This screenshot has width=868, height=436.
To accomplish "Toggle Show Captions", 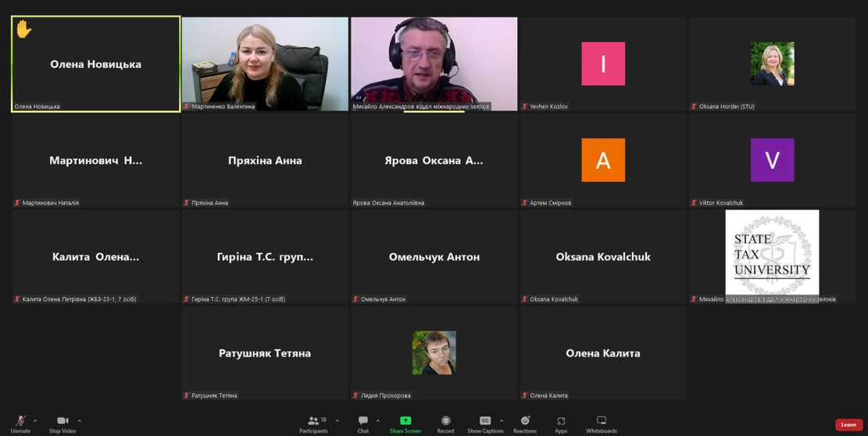I will tap(485, 423).
